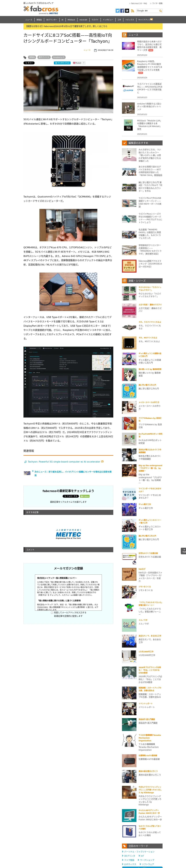Click the MEITEC banner logo
This screenshot has height=868, width=186.
[x=68, y=534]
